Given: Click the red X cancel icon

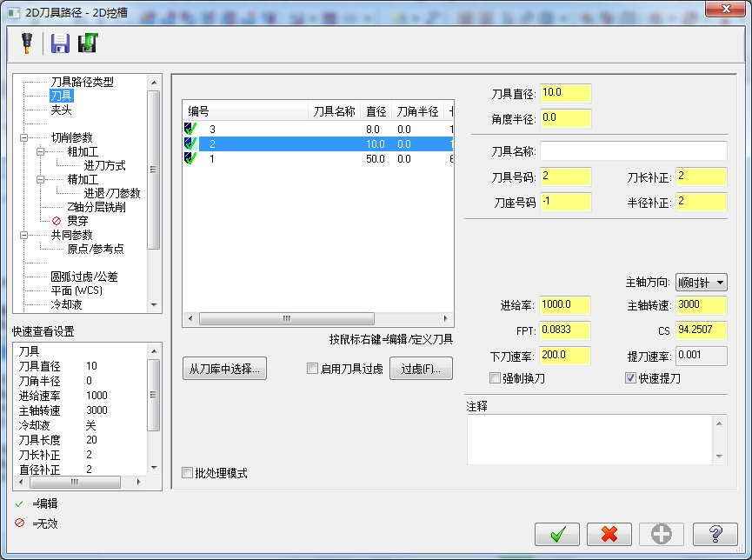Looking at the screenshot, I should [x=609, y=534].
